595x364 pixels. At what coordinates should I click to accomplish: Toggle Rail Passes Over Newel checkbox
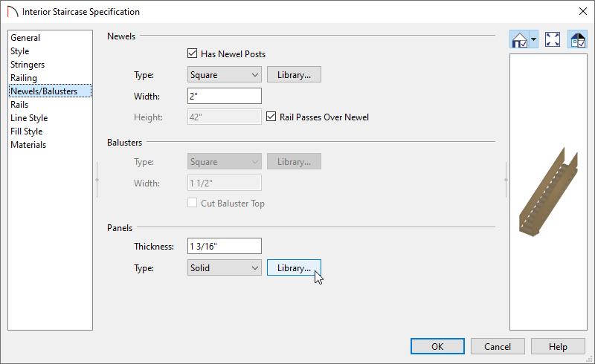[x=271, y=117]
